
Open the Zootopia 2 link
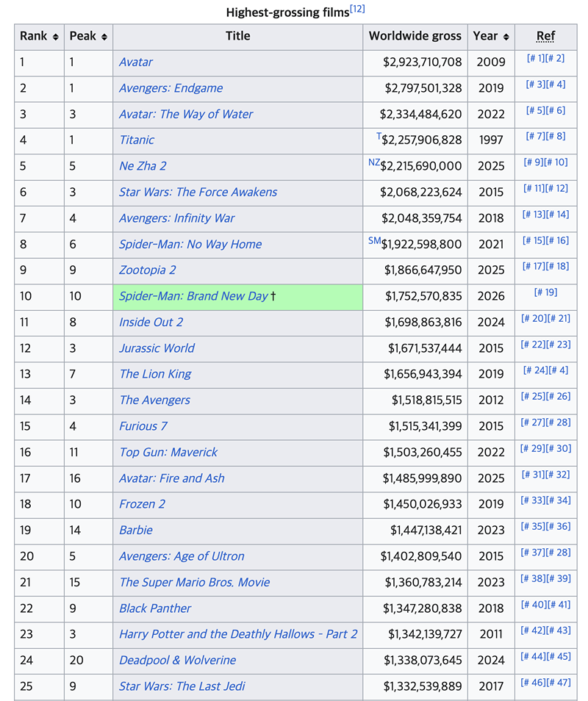[x=148, y=270]
